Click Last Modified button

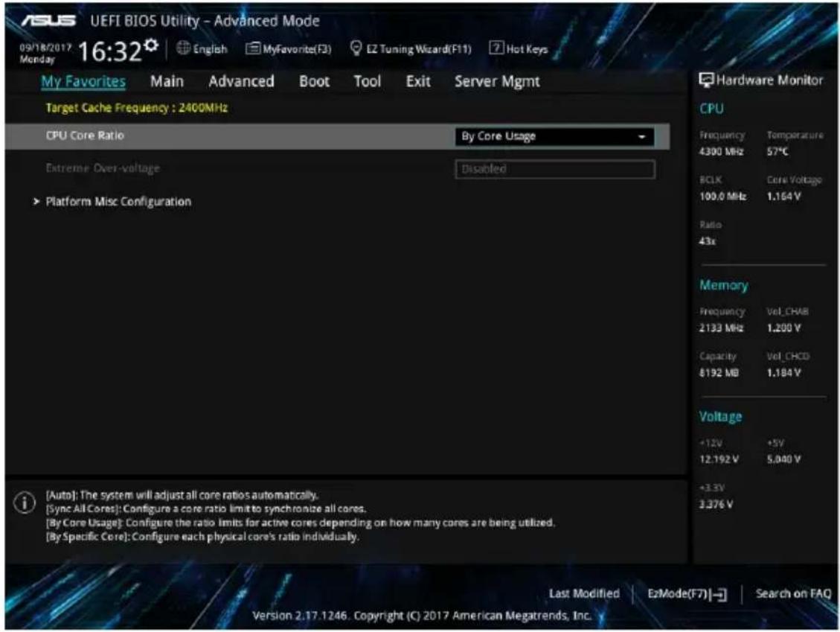584,594
